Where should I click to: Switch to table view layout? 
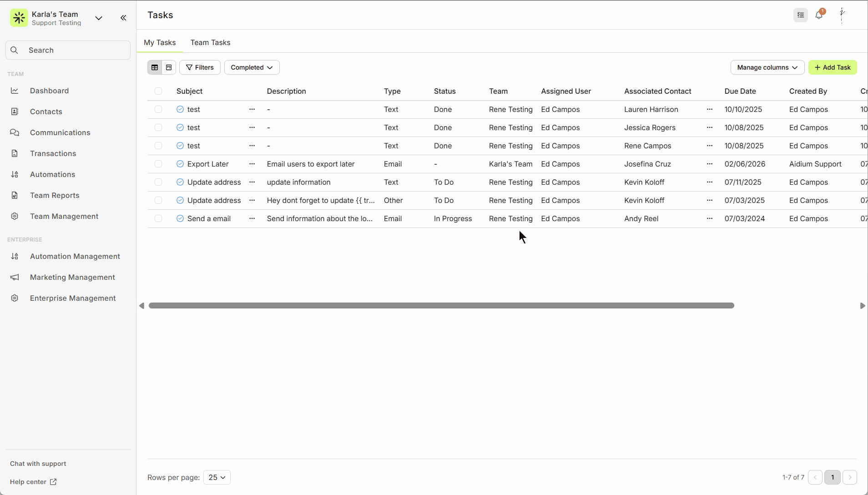click(155, 67)
